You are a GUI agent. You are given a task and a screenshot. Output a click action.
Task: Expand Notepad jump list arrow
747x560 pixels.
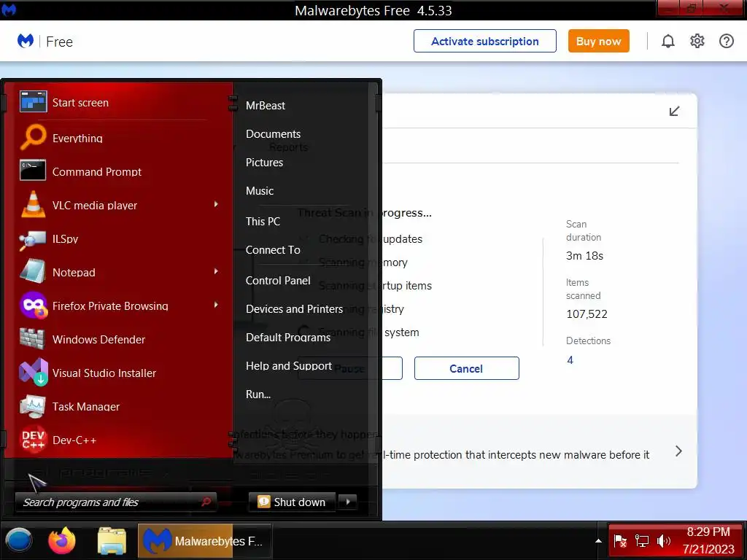(216, 271)
